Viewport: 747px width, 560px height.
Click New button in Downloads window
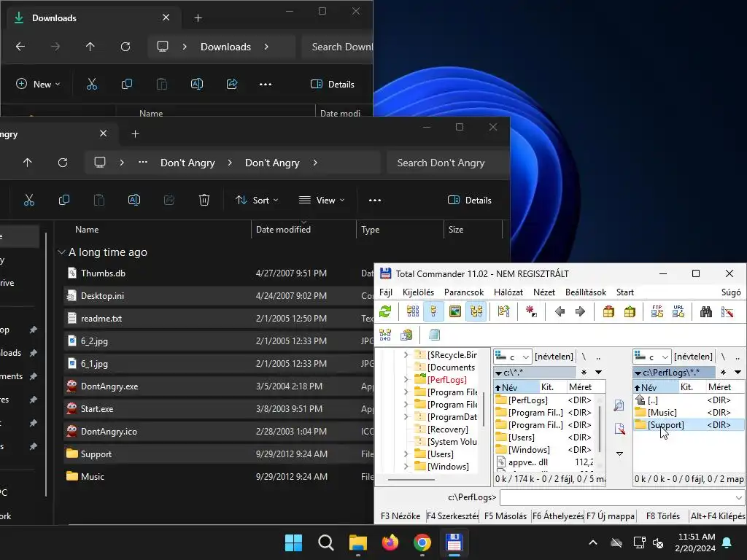tap(38, 85)
